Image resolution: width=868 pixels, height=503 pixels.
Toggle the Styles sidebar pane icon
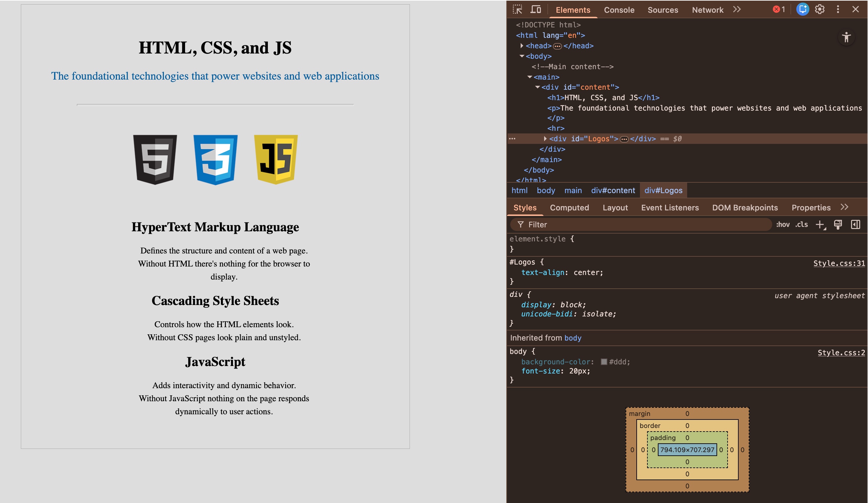point(856,224)
